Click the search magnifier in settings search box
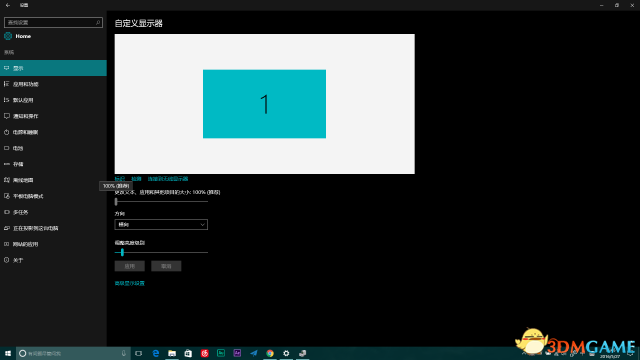The width and height of the screenshot is (640, 360). [x=98, y=22]
